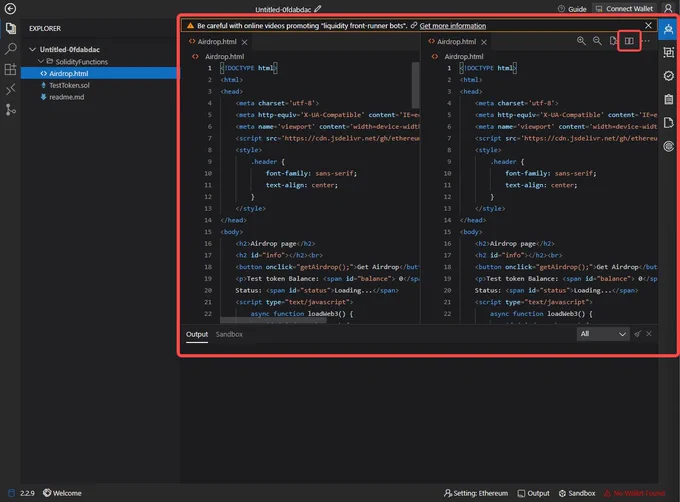Toggle Sandbox from the status bar
The height and width of the screenshot is (502, 680).
(x=577, y=493)
